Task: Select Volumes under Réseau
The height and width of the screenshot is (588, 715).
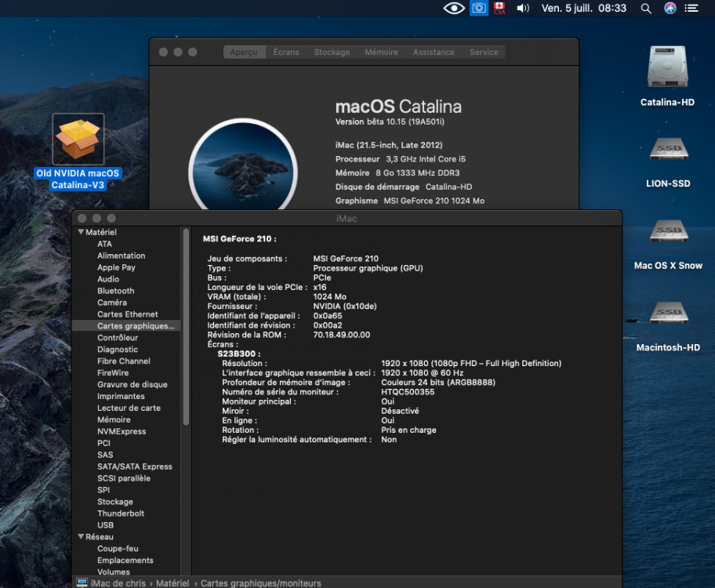Action: pos(114,572)
